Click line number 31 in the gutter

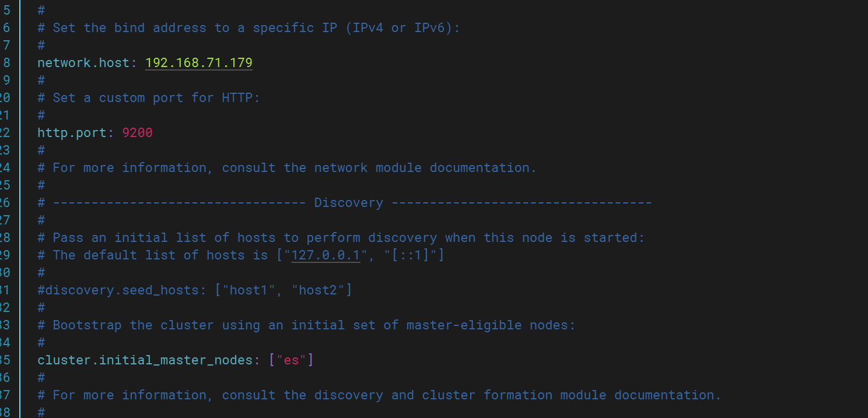coord(5,290)
